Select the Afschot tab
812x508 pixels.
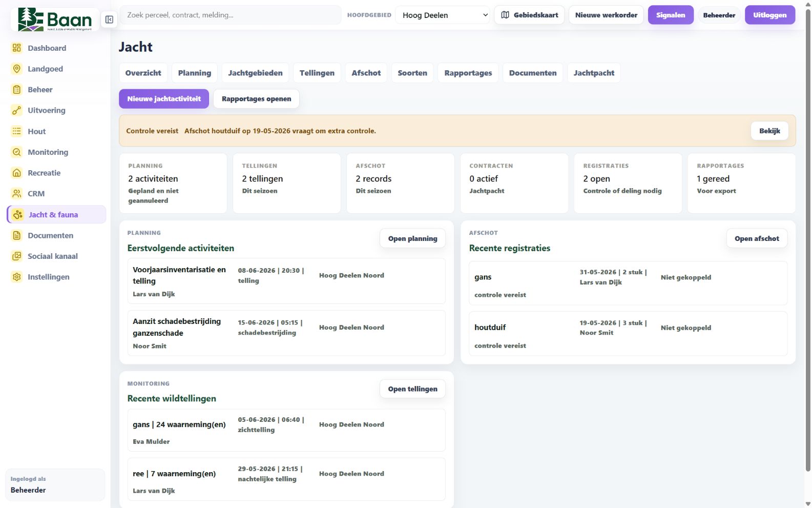[x=366, y=73]
